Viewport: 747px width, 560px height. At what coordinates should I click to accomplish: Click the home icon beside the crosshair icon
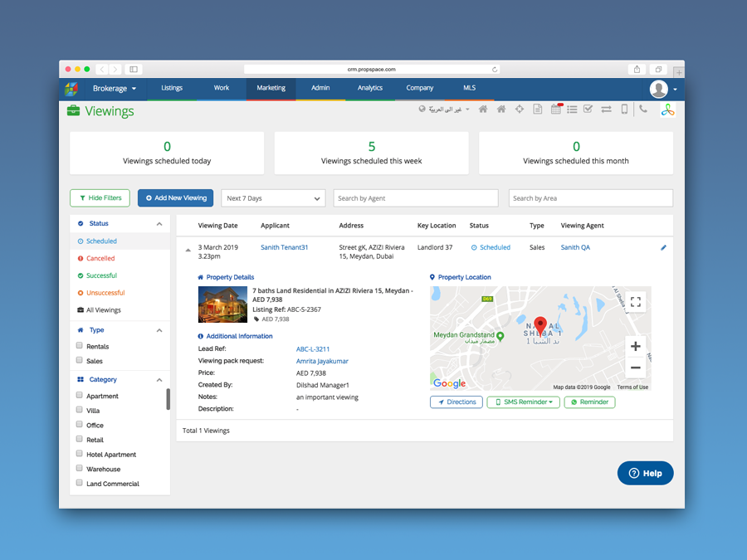point(501,109)
